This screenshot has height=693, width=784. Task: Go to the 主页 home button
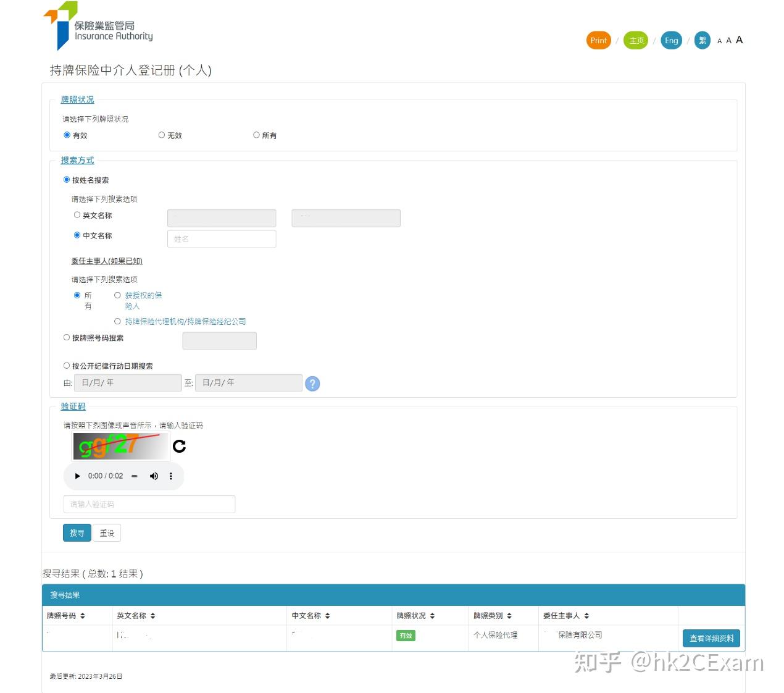click(636, 41)
